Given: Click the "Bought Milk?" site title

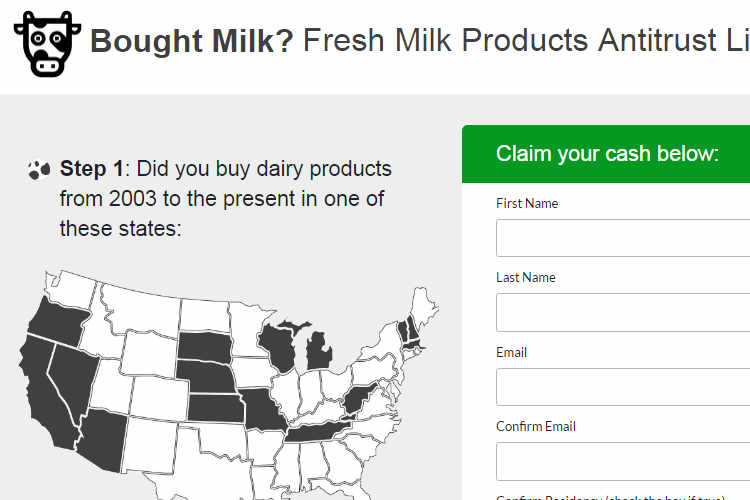Looking at the screenshot, I should (x=192, y=42).
